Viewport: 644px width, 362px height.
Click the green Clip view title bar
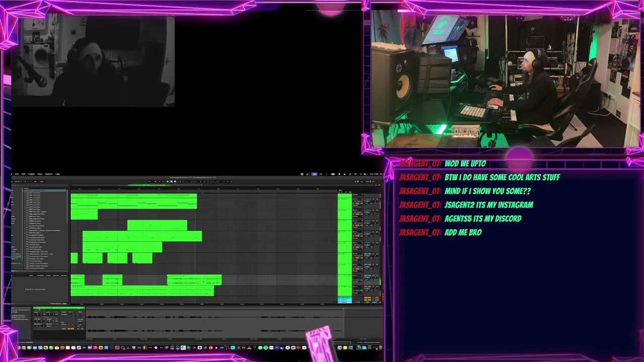click(59, 308)
